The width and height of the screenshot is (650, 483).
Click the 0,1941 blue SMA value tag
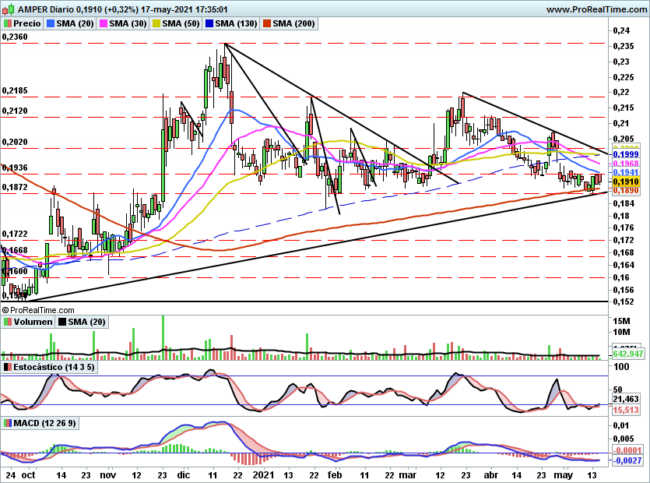(626, 172)
